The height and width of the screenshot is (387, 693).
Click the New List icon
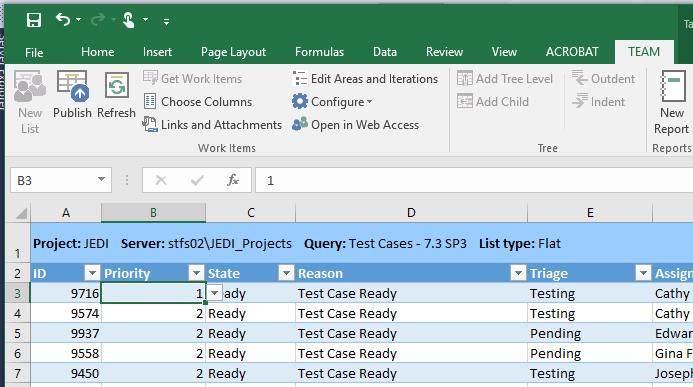coord(30,86)
